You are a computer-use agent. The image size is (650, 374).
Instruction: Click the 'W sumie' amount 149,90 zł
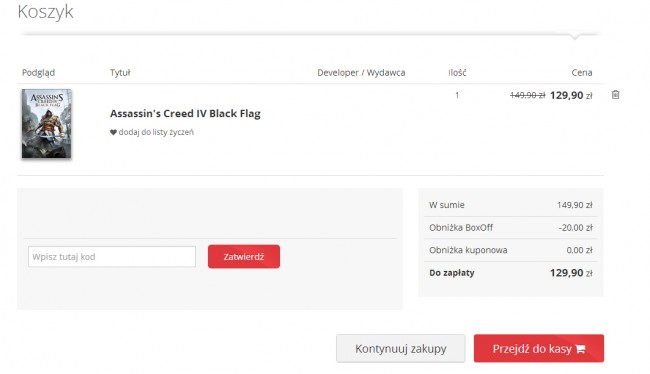575,205
